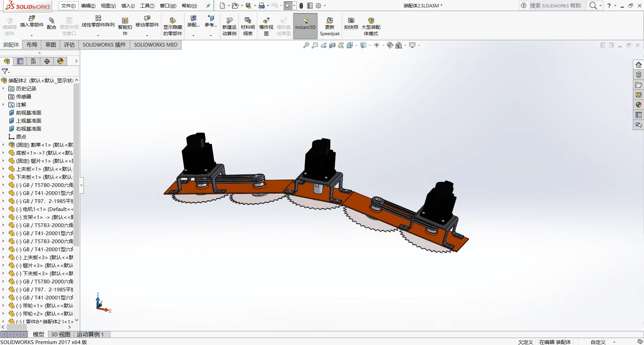The width and height of the screenshot is (644, 345).
Task: Expand the 底板<1> component node
Action: [x=3, y=153]
